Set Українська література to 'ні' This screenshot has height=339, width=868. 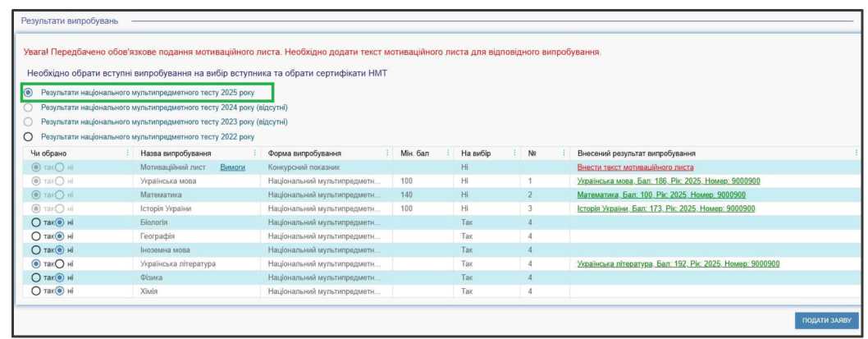(x=59, y=264)
